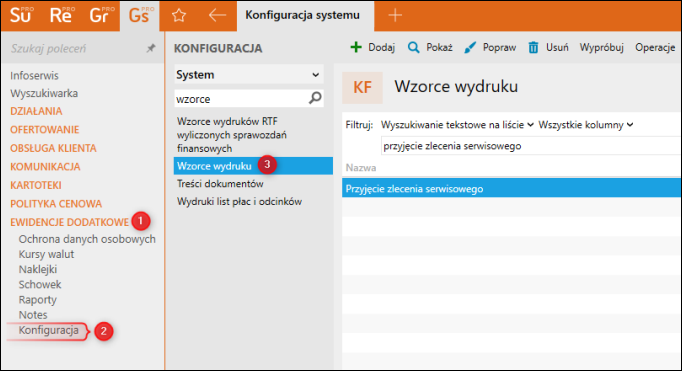Click the green plus Dodaj icon
Image resolution: width=682 pixels, height=371 pixels.
pyautogui.click(x=356, y=47)
